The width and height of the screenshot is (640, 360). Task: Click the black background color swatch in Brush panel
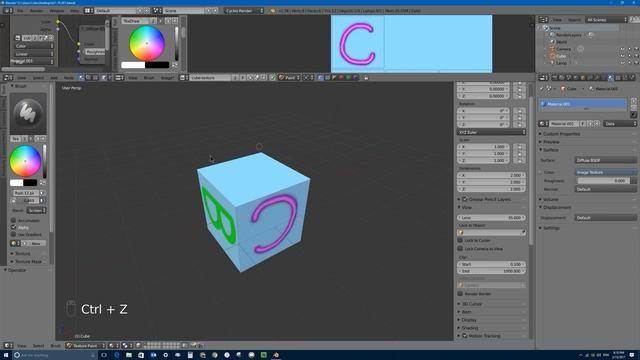click(30, 183)
